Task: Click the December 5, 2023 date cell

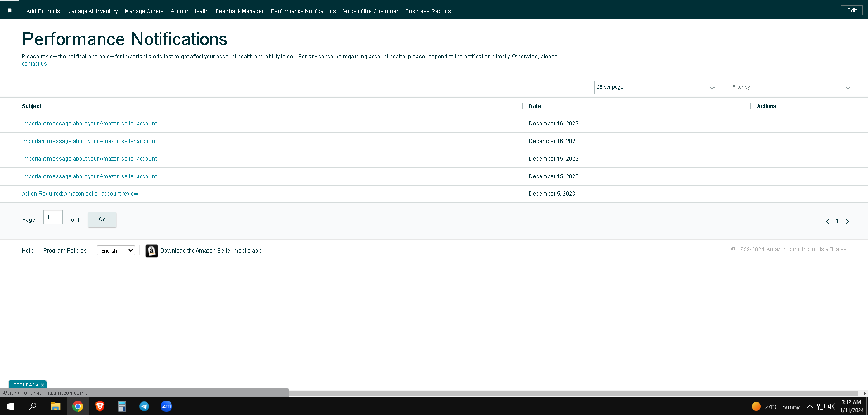Action: [x=552, y=194]
